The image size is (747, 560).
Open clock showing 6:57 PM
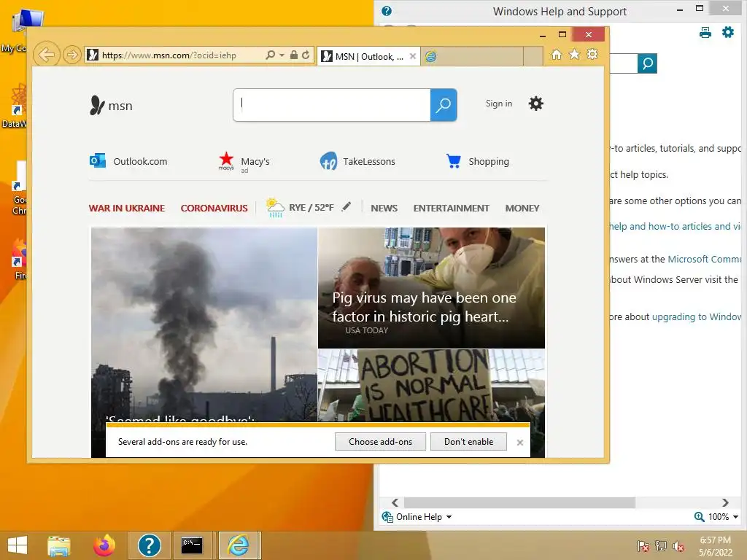coord(716,546)
